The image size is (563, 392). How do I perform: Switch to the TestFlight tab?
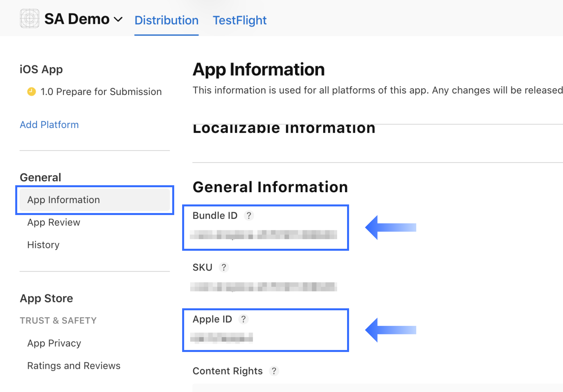[x=239, y=21]
